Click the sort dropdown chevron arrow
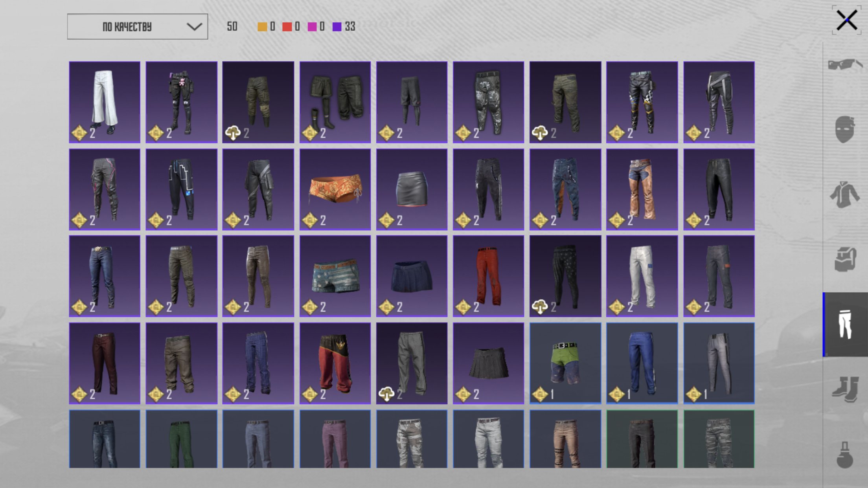Image resolution: width=868 pixels, height=488 pixels. click(x=194, y=27)
